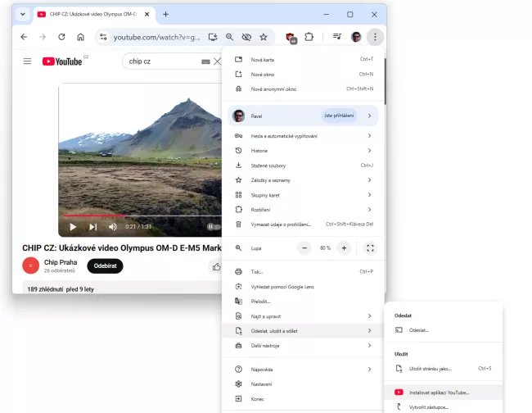Viewport: 532px width, 413px height.
Task: Click the home icon in the toolbar
Action: [80, 37]
